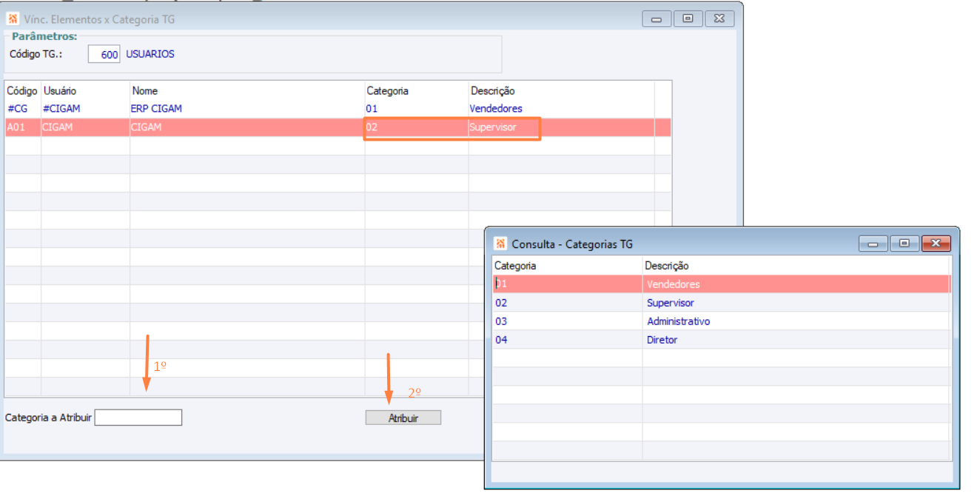Click the Usuário column header

point(60,90)
